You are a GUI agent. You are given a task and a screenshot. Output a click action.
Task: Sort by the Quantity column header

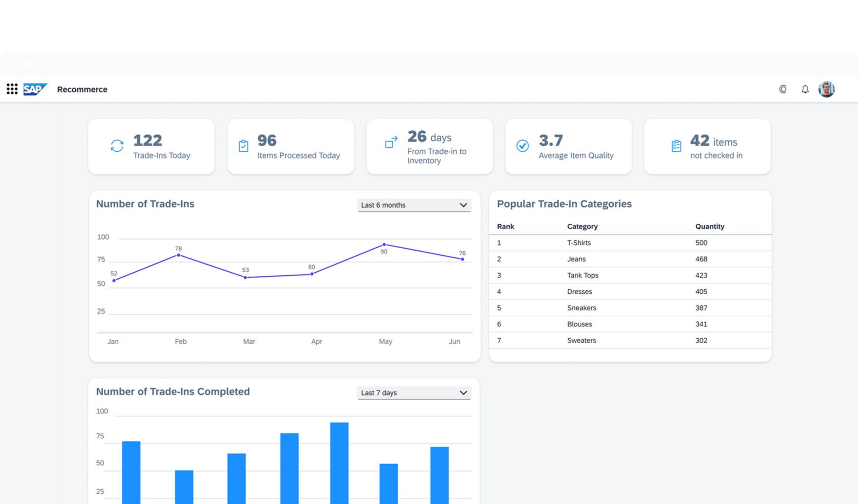click(x=709, y=226)
